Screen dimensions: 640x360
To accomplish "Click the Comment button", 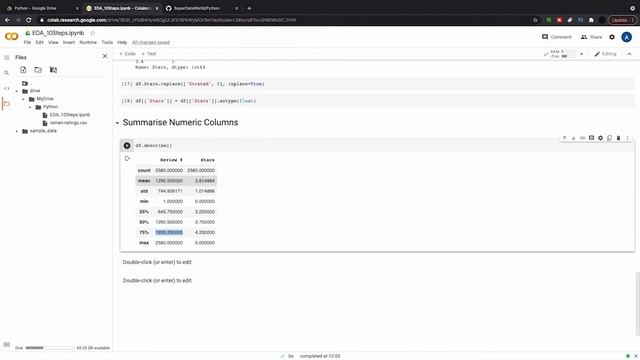I will pos(557,37).
